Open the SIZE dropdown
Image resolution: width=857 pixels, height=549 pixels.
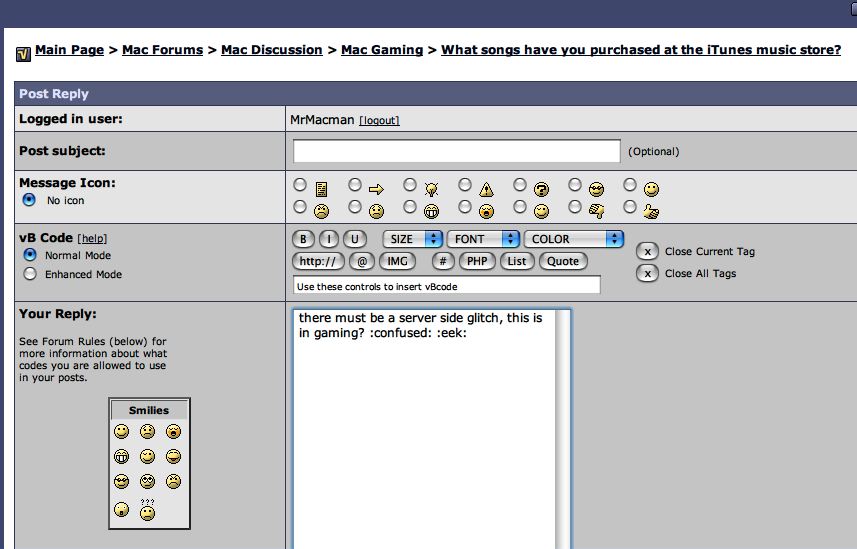pos(412,239)
